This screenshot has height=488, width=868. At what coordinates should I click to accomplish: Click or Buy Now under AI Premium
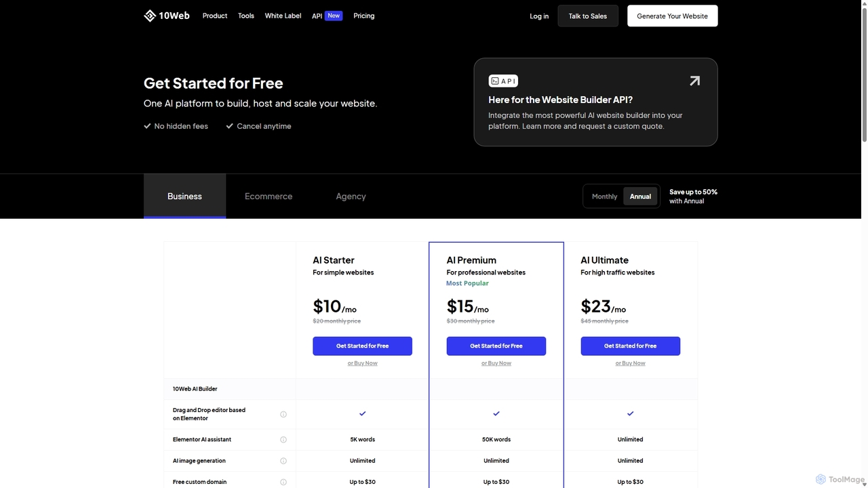(x=496, y=363)
